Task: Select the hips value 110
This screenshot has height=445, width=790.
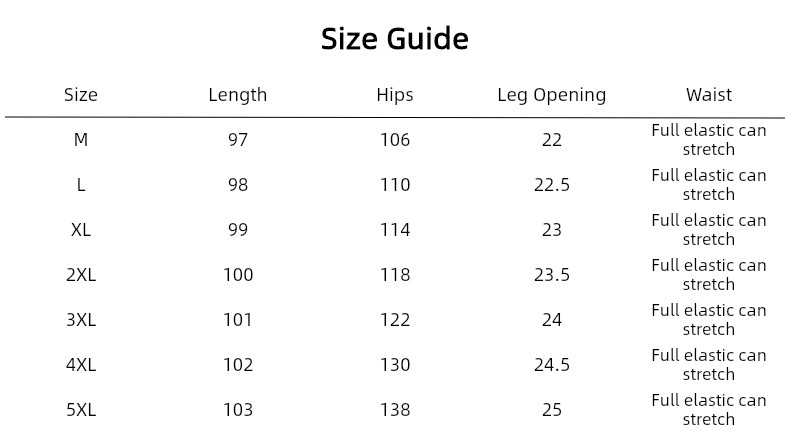Action: (x=395, y=185)
